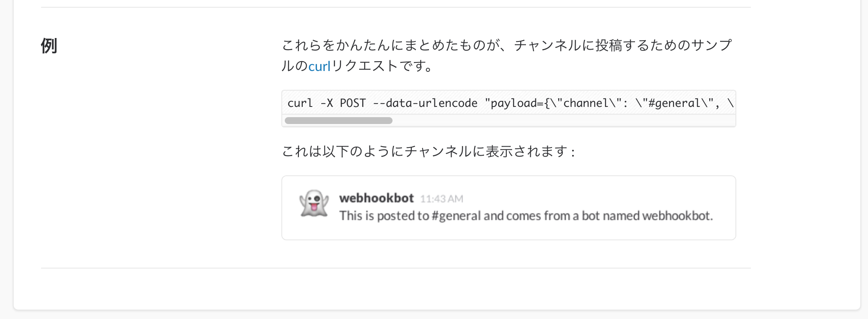
Task: Click the 例 section heading
Action: pos(48,46)
